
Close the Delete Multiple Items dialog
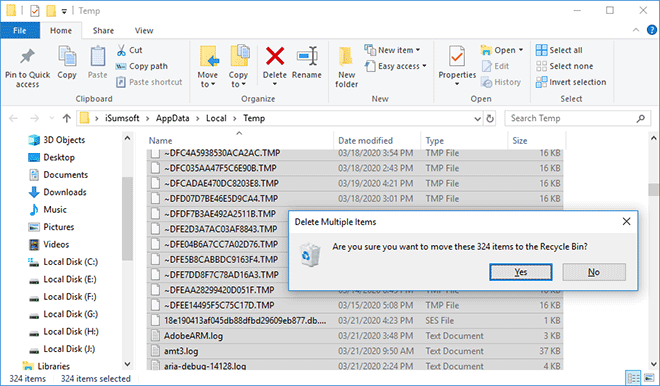pyautogui.click(x=626, y=221)
